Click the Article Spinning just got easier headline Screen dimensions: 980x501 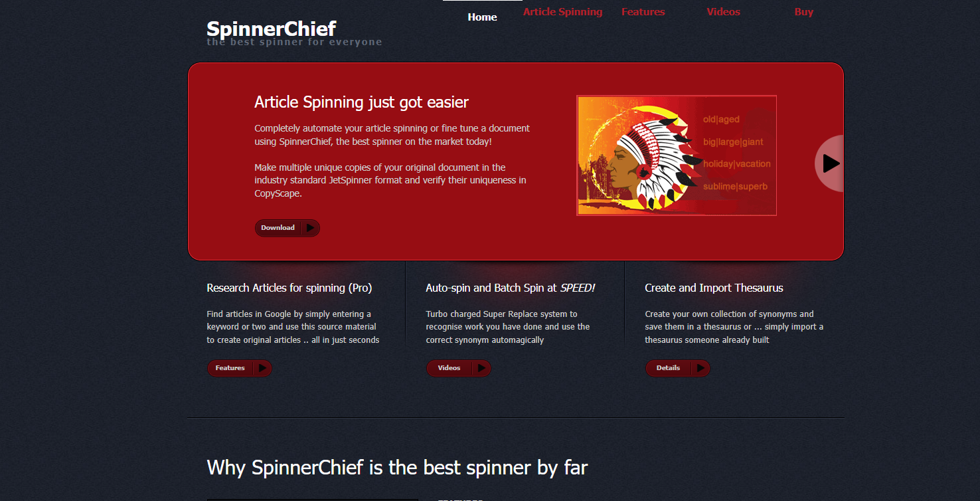click(x=361, y=102)
